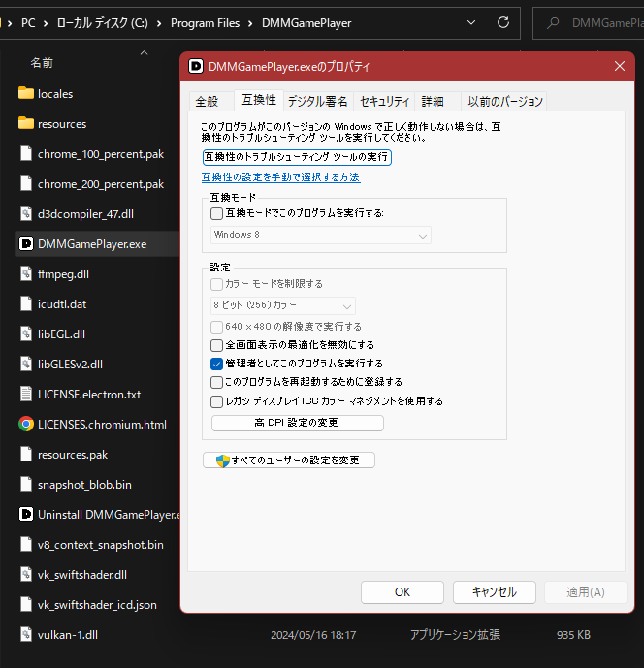
Task: Click the sort arrow above 名前 column
Action: pyautogui.click(x=145, y=52)
